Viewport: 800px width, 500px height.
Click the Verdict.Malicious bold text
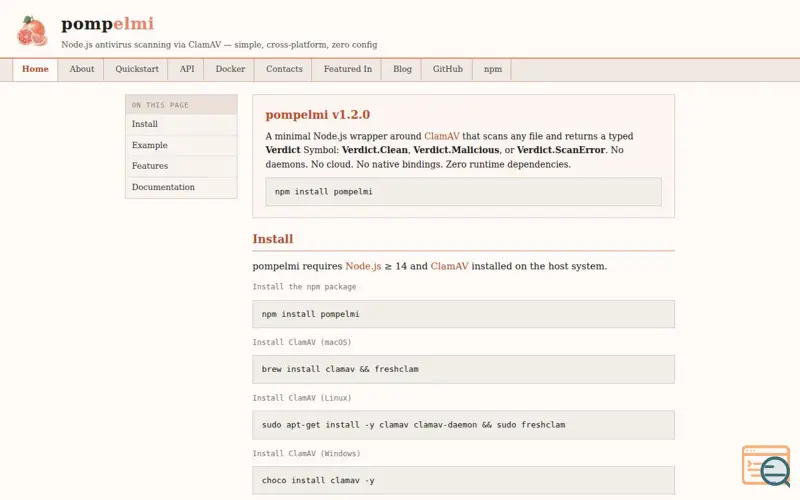coord(456,150)
